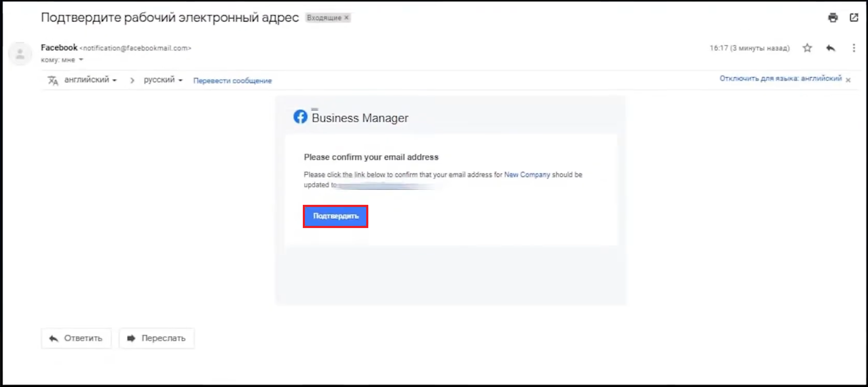The width and height of the screenshot is (868, 387).
Task: Expand the 'кому: мне' recipient details
Action: [x=81, y=60]
